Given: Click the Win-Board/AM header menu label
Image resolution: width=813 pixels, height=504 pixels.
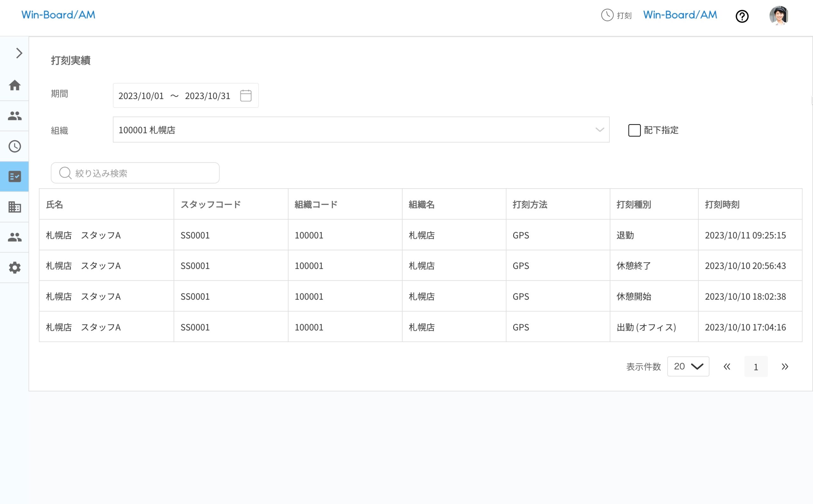Looking at the screenshot, I should [x=679, y=15].
